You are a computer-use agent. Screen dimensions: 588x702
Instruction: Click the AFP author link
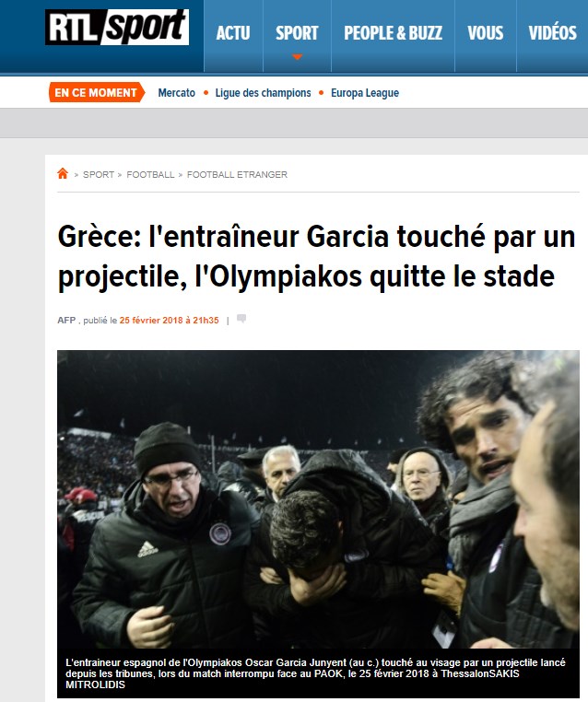(x=66, y=320)
